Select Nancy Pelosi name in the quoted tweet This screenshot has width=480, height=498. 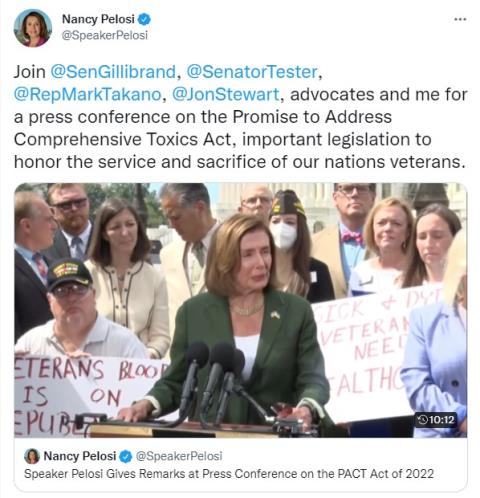pos(80,456)
